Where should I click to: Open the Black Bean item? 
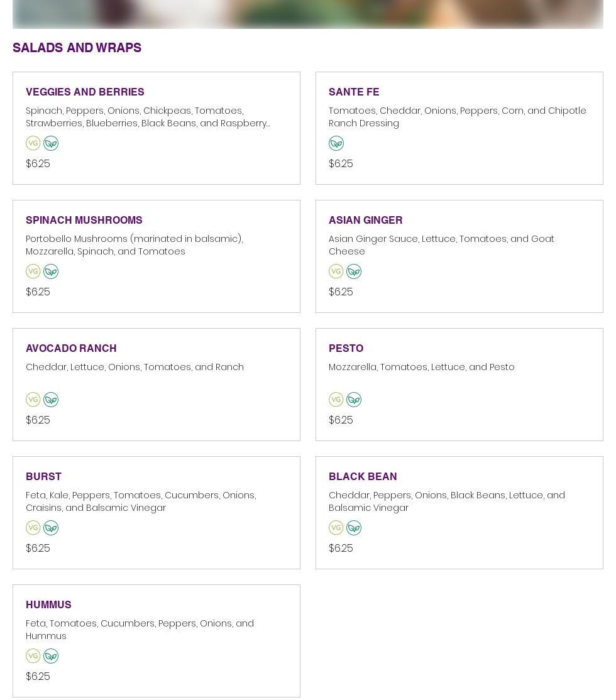click(x=363, y=476)
